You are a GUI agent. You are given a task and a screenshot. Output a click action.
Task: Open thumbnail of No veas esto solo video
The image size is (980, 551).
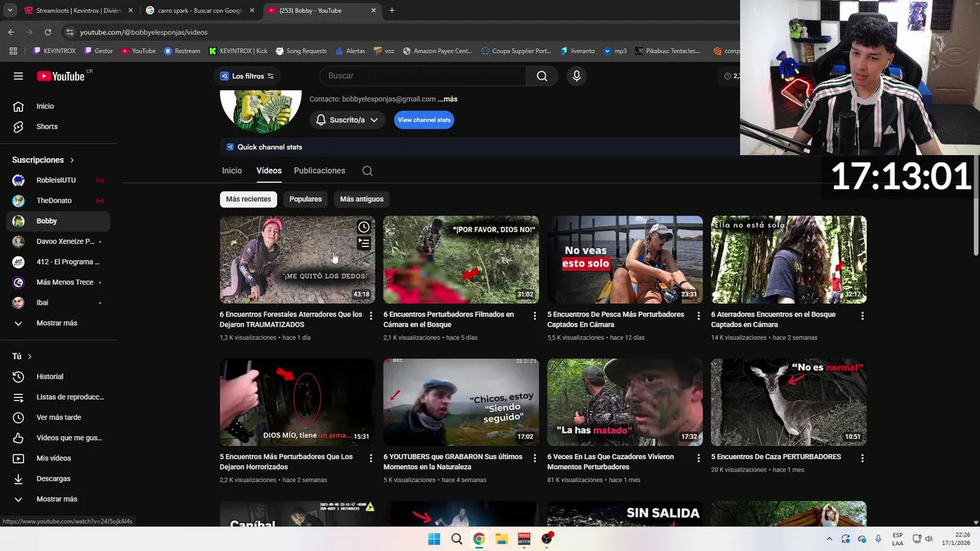[x=625, y=259]
